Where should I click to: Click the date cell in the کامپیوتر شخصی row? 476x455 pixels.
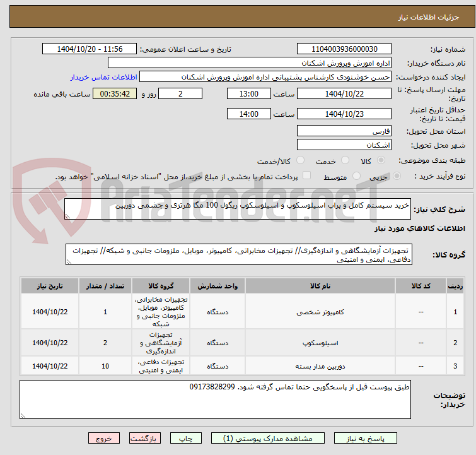[x=50, y=312]
